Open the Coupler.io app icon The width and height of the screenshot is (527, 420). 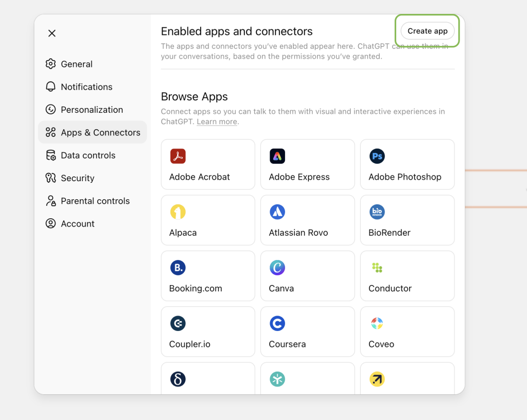[x=178, y=323]
